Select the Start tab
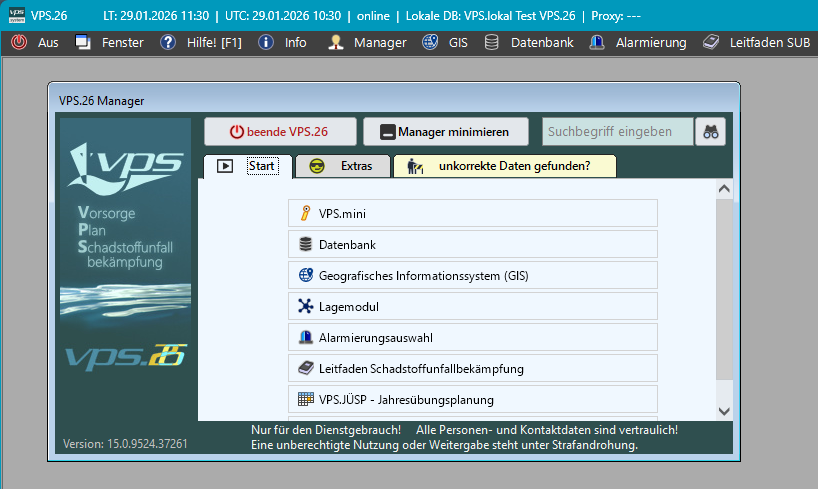Image resolution: width=818 pixels, height=489 pixels. point(248,166)
